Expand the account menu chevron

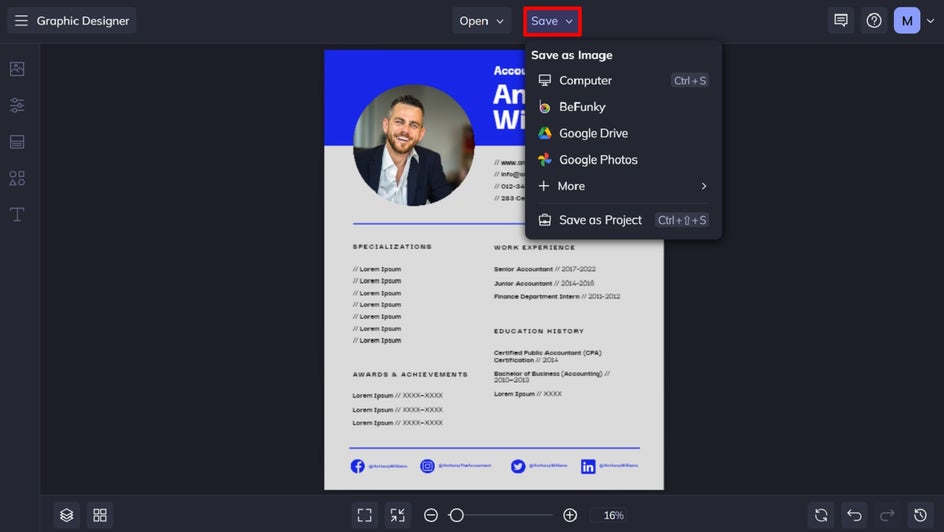[931, 21]
